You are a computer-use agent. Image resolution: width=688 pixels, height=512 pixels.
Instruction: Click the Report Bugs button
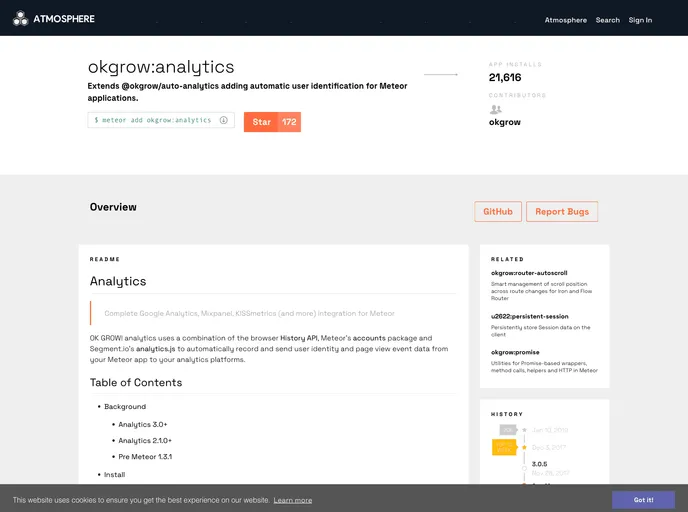[562, 211]
